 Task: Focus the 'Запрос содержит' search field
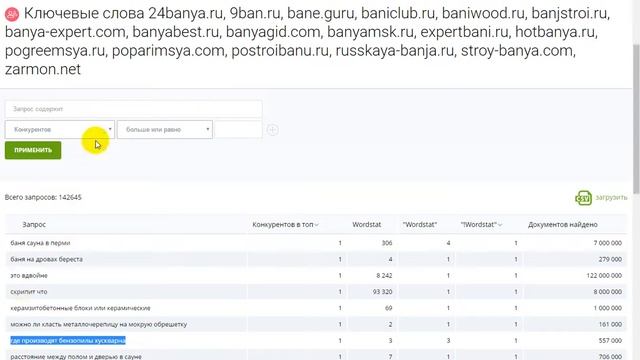(133, 109)
